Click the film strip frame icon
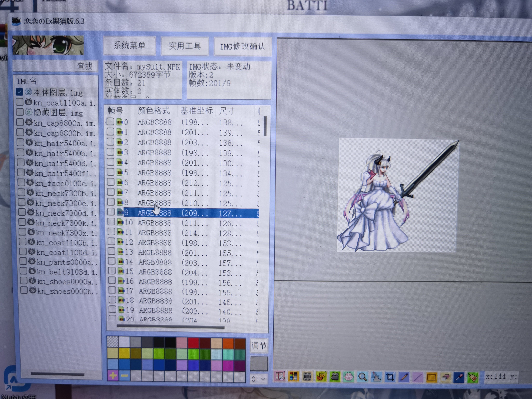This screenshot has width=532, height=399. (307, 377)
